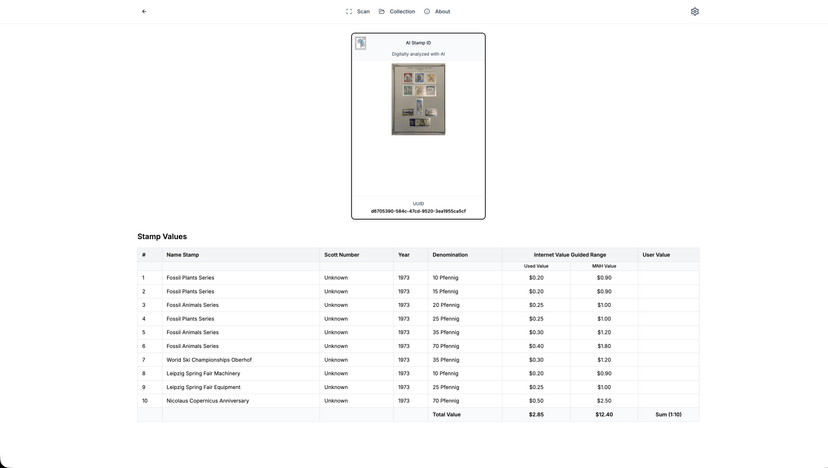Click the $12.40 MNH total value
Image resolution: width=828 pixels, height=468 pixels.
[604, 414]
